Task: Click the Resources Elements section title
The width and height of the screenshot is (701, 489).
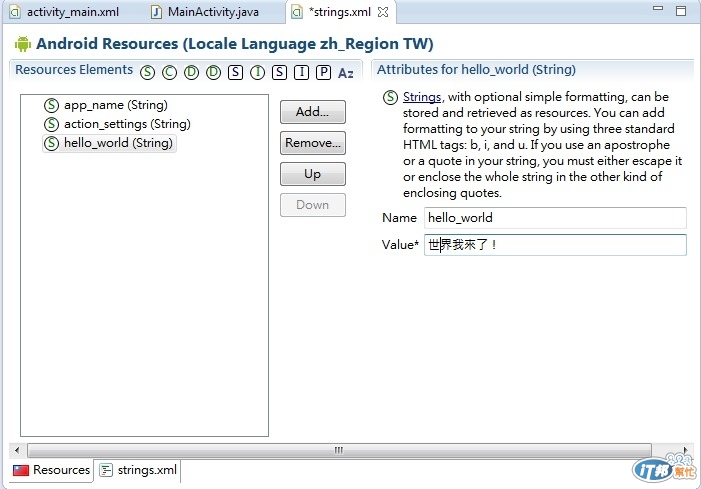Action: [74, 70]
